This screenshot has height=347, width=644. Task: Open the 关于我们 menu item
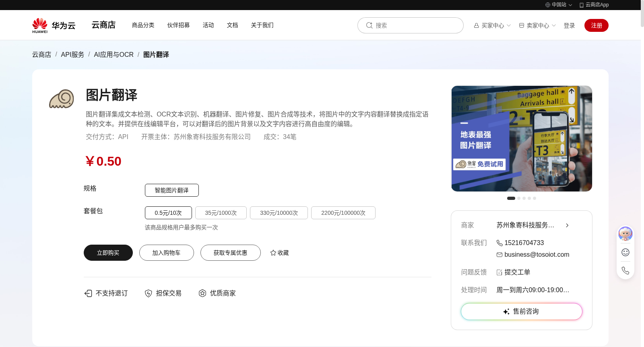[262, 25]
